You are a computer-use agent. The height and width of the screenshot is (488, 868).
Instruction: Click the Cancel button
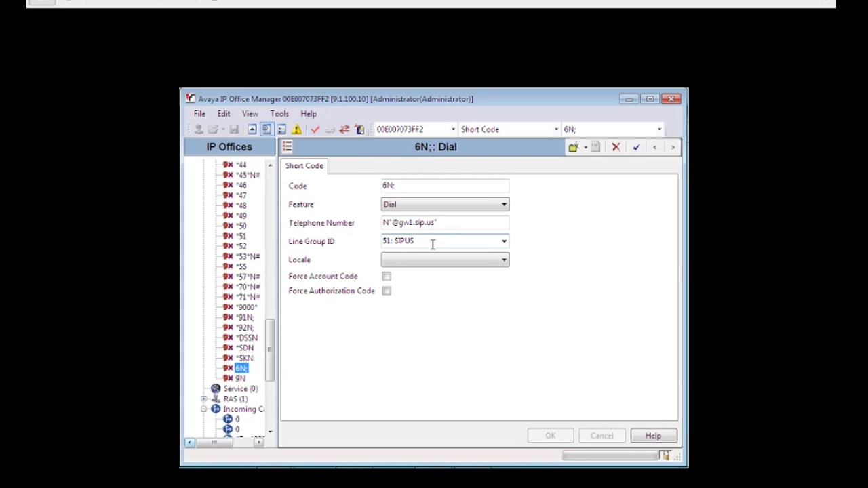click(x=601, y=436)
